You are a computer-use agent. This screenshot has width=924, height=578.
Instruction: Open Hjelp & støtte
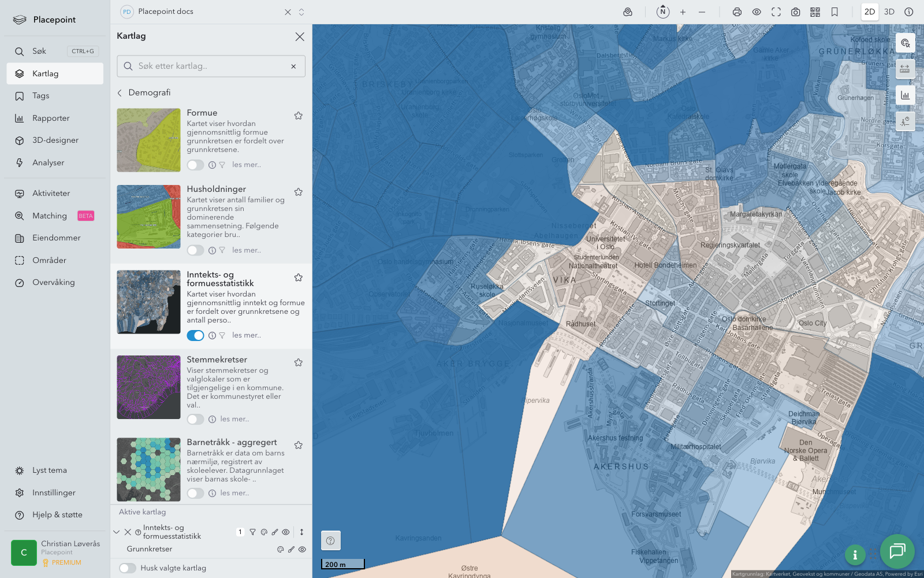(57, 514)
